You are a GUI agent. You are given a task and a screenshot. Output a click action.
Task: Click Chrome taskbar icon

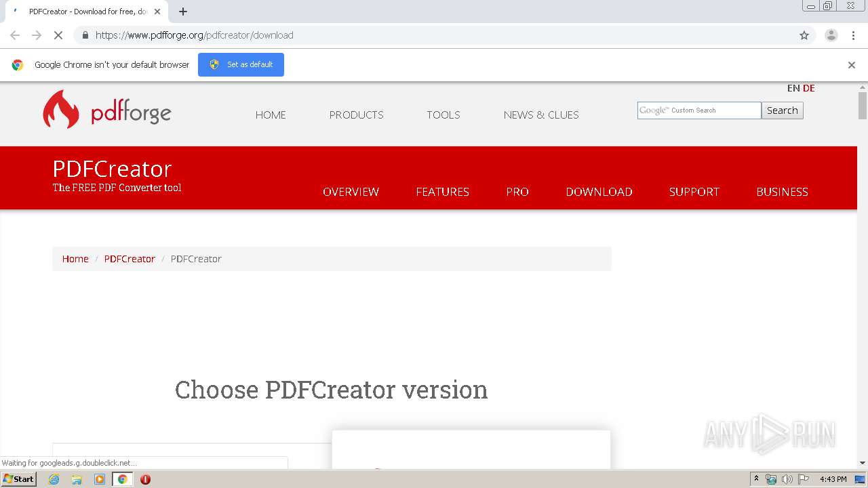123,479
